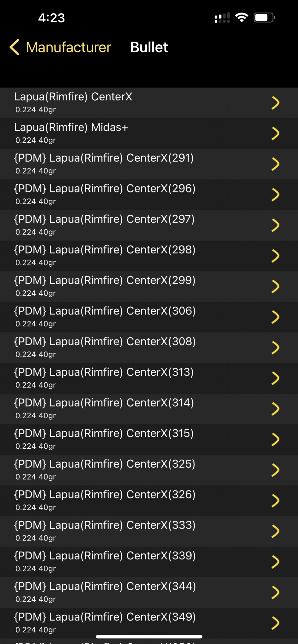
Task: Tap chevron next to CenterX(297)
Action: (275, 225)
